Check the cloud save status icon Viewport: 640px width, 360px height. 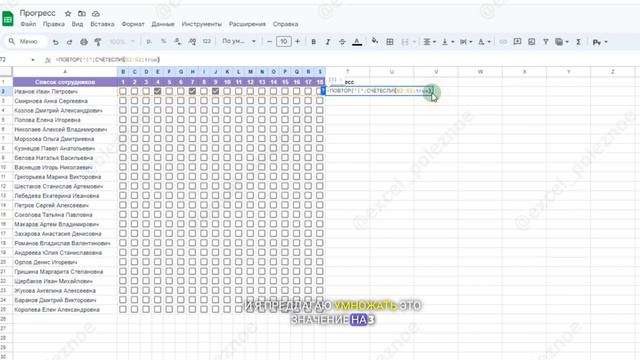pyautogui.click(x=96, y=13)
